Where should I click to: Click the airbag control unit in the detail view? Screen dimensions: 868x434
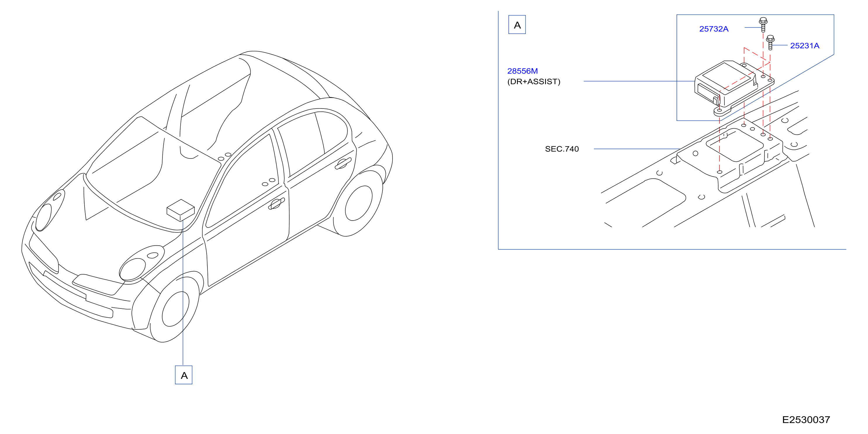tap(734, 88)
